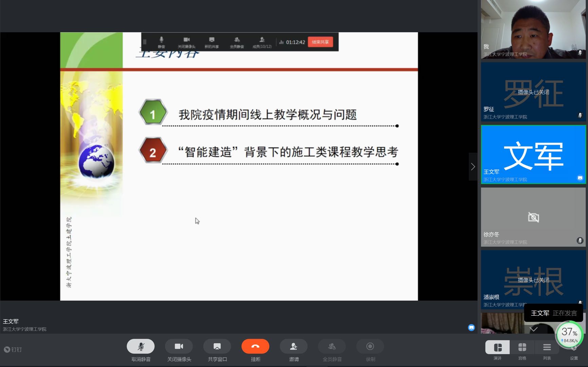Hang up the call with 挂断
588x367 pixels.
click(255, 346)
